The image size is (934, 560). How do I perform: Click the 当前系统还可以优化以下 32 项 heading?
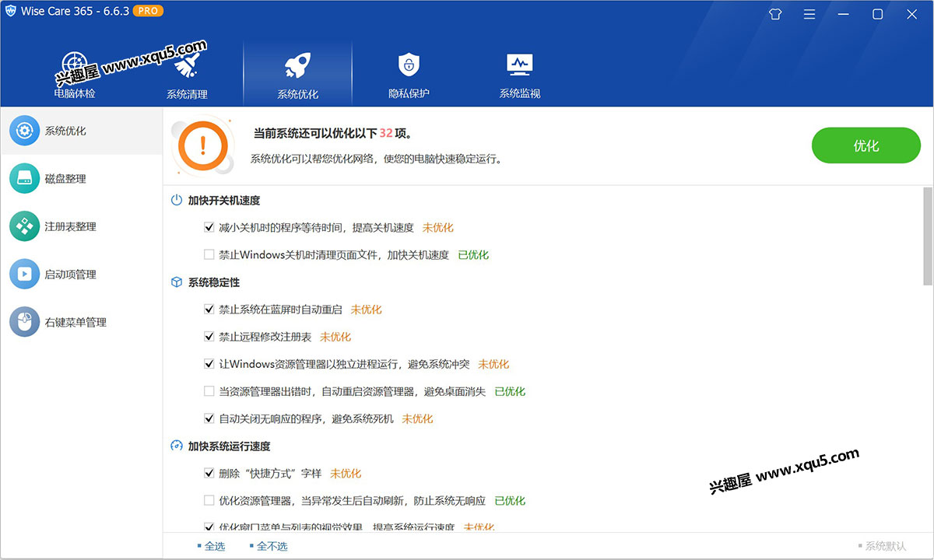[333, 133]
